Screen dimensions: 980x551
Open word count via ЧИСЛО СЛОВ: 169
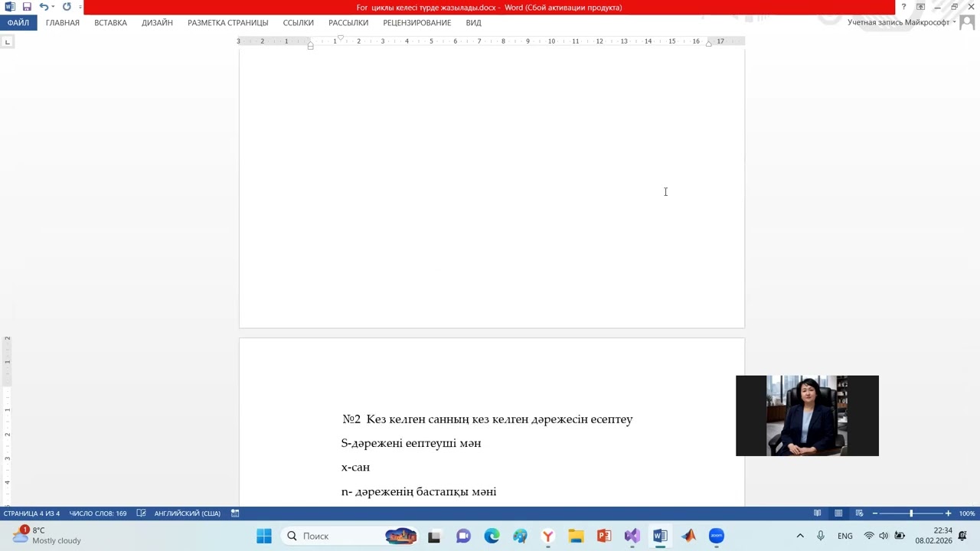pyautogui.click(x=98, y=514)
